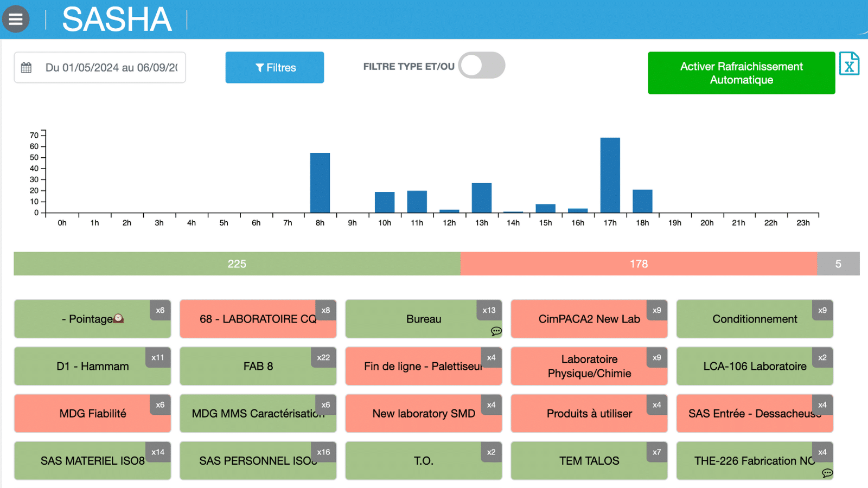Click the SASHA logo title
This screenshot has width=868, height=488.
117,20
